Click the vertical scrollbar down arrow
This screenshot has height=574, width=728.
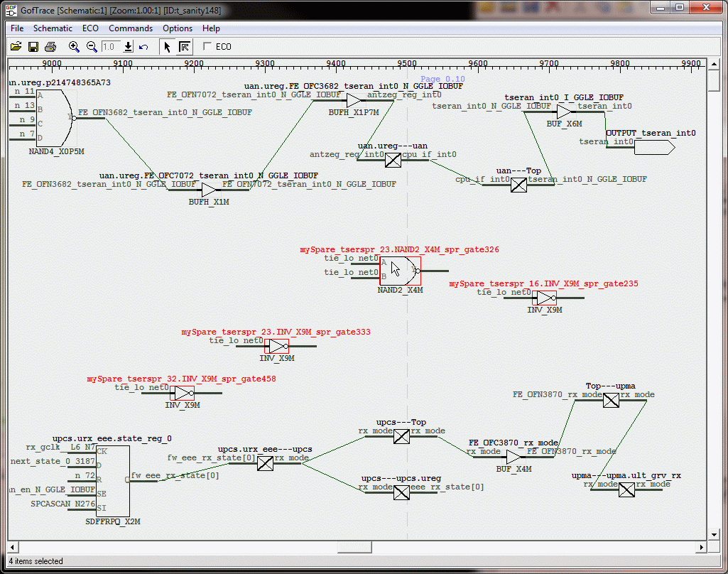pyautogui.click(x=715, y=534)
